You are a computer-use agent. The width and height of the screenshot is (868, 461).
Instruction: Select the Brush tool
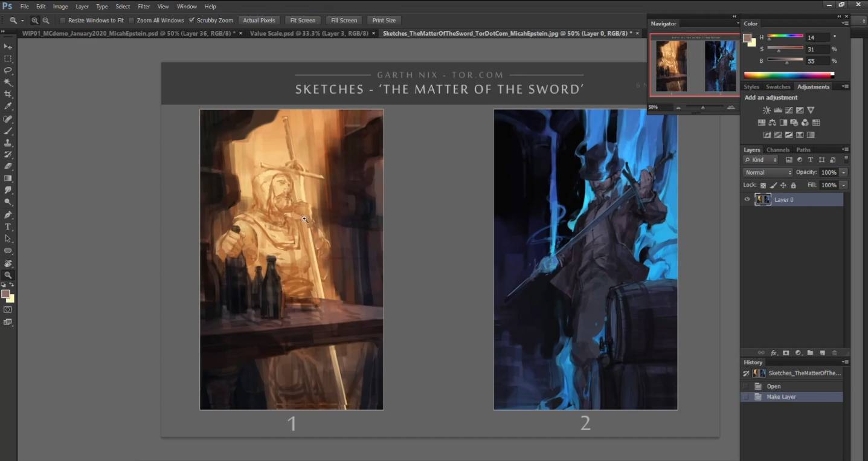point(8,131)
